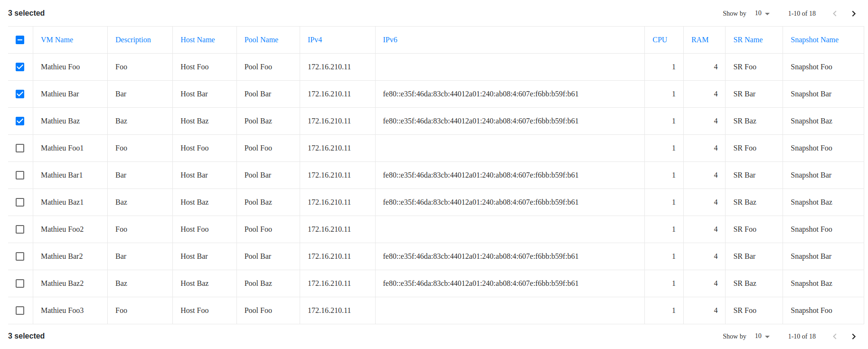Viewport: 868px width, 349px height.
Task: Click the bottom '3 selected' label
Action: [x=26, y=336]
